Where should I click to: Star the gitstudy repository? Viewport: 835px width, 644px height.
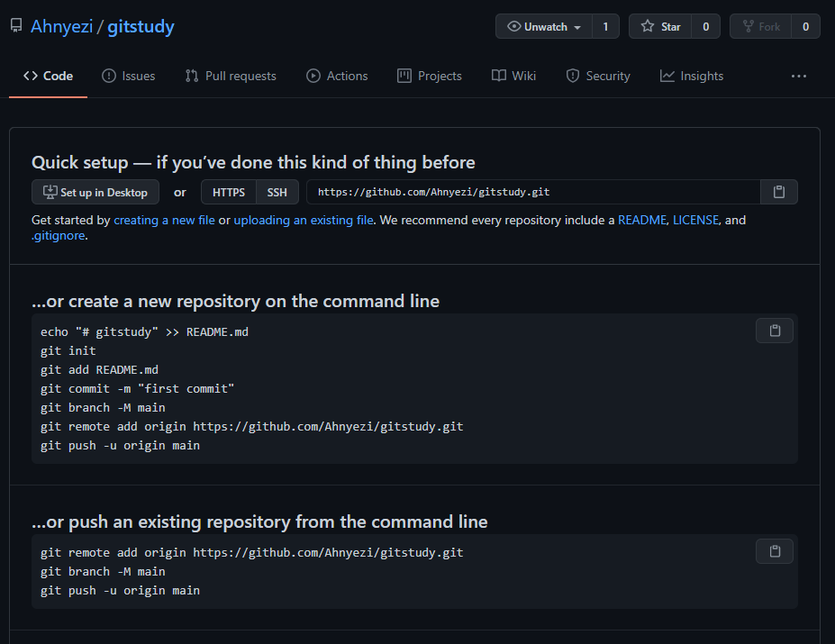660,27
